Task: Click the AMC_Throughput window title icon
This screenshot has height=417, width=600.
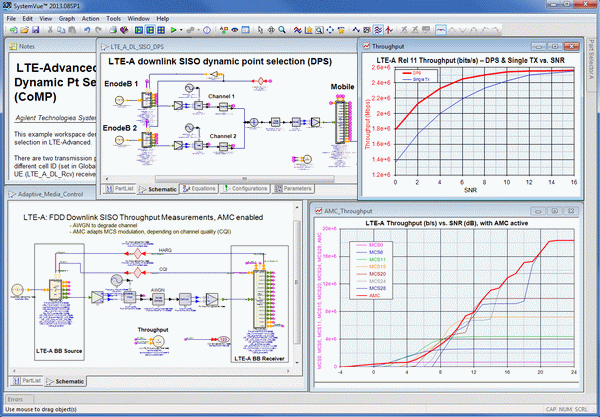Action: [318, 212]
